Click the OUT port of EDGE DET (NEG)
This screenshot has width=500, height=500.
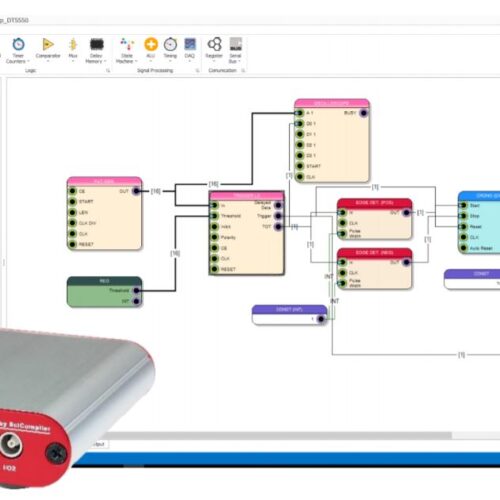(x=406, y=262)
